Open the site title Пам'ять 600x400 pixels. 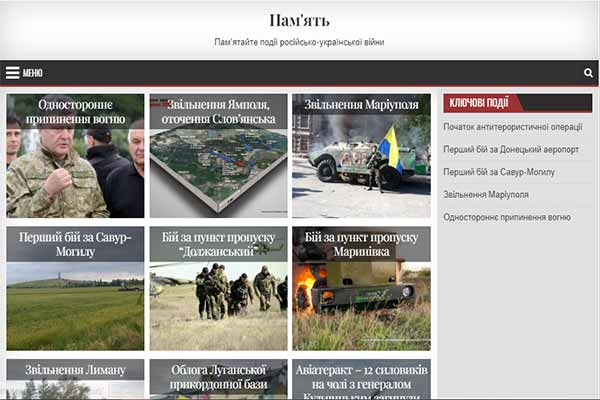point(299,20)
